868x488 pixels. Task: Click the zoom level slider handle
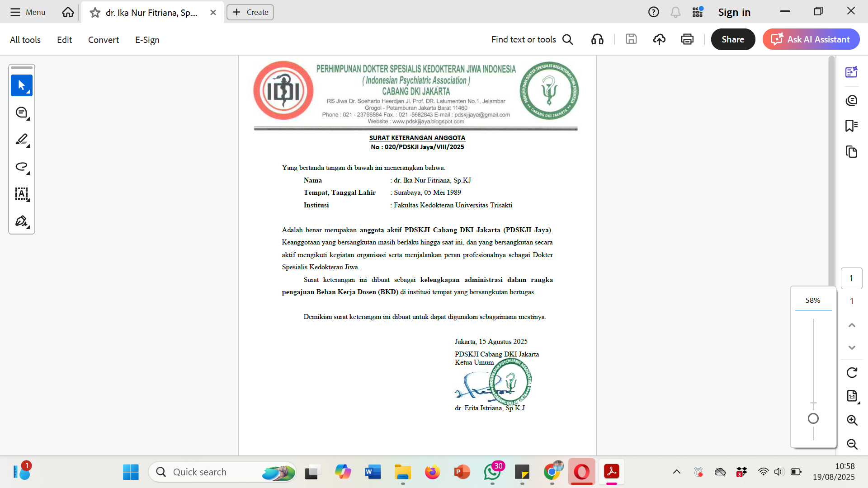(813, 419)
